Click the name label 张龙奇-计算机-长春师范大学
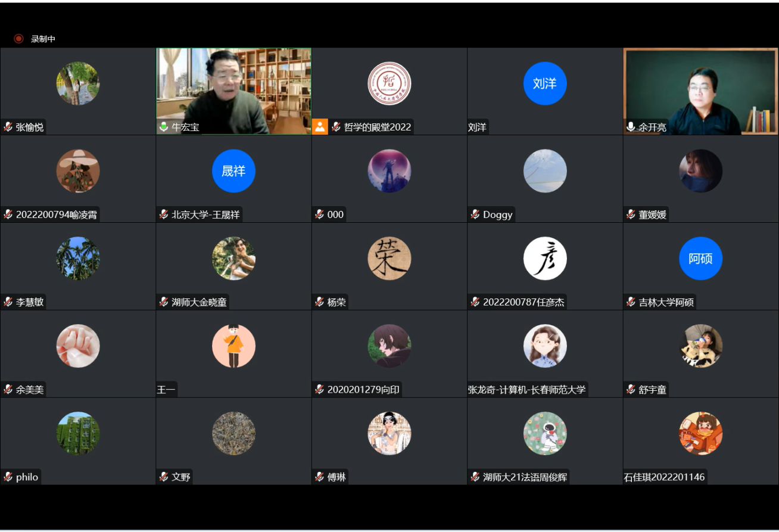 tap(527, 390)
